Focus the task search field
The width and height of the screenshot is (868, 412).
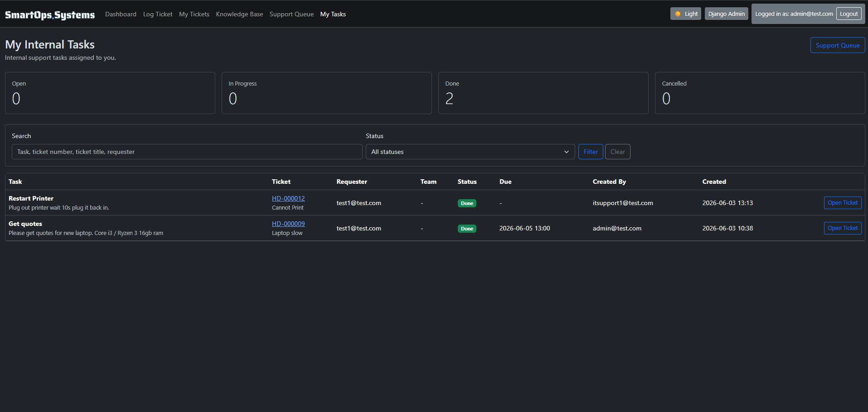tap(187, 152)
